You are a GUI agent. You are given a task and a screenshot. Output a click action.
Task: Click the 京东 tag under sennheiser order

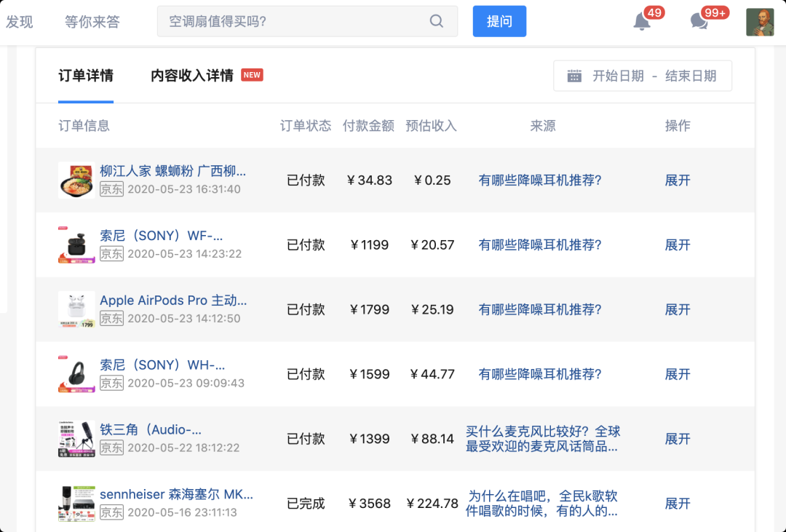coord(111,512)
